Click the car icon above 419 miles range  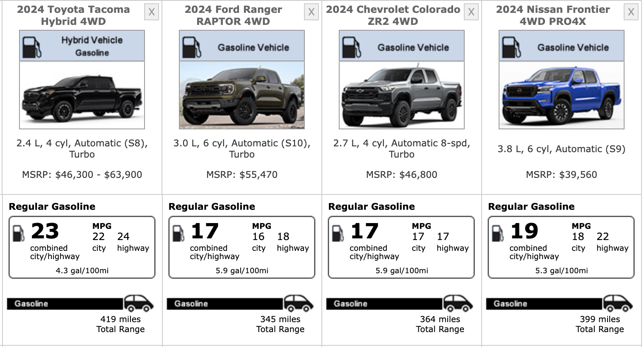[139, 303]
